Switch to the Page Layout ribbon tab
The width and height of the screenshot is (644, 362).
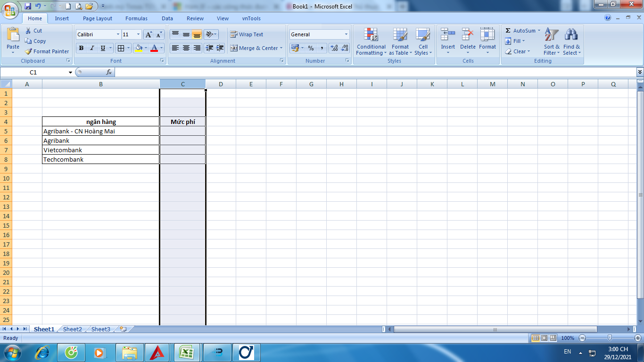pyautogui.click(x=98, y=18)
